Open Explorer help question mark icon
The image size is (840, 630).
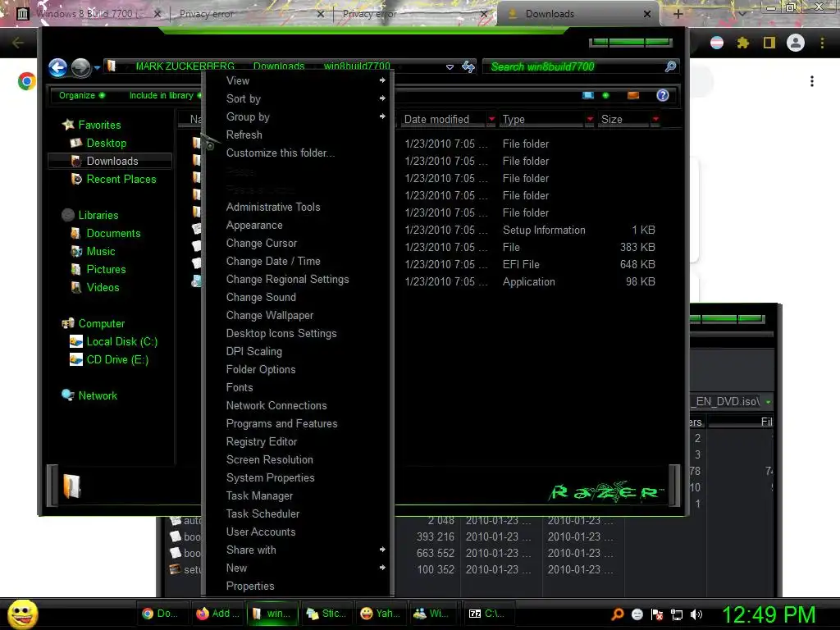[663, 95]
